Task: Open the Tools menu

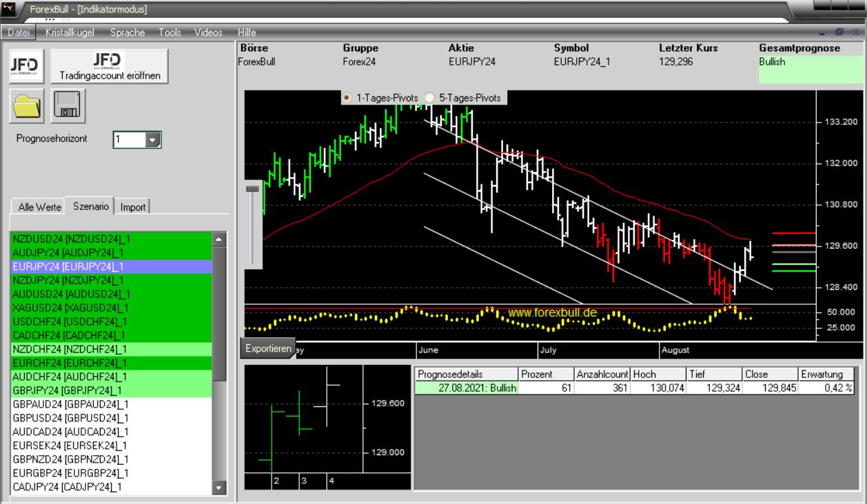Action: (170, 32)
